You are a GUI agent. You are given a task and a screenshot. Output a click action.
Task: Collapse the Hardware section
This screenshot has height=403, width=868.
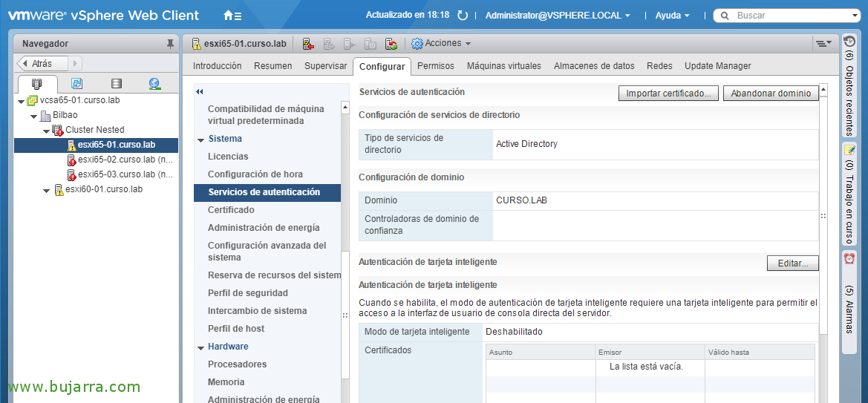pos(200,347)
